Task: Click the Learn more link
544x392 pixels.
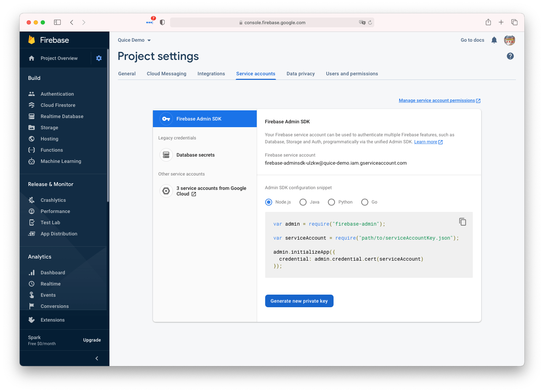Action: (x=428, y=142)
